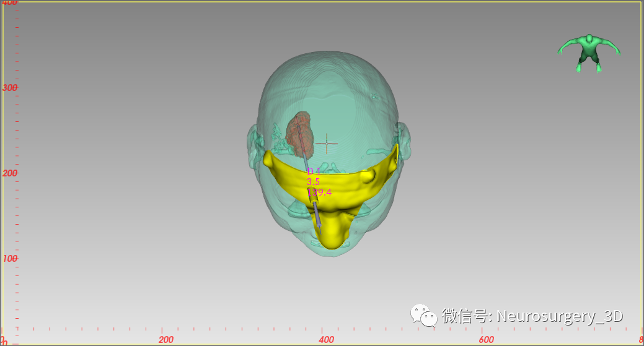Click the "100" label on the vertical ruler
The image size is (644, 346).
coord(9,258)
